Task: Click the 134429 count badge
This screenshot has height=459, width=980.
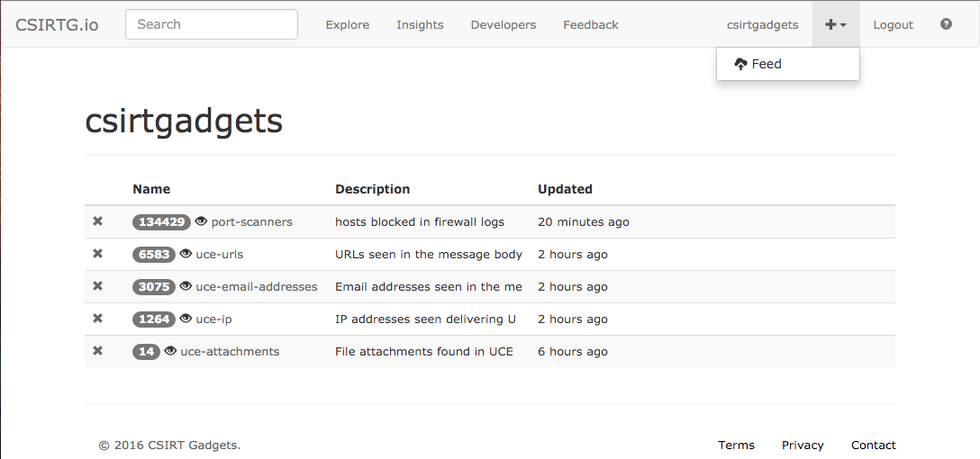Action: [161, 221]
